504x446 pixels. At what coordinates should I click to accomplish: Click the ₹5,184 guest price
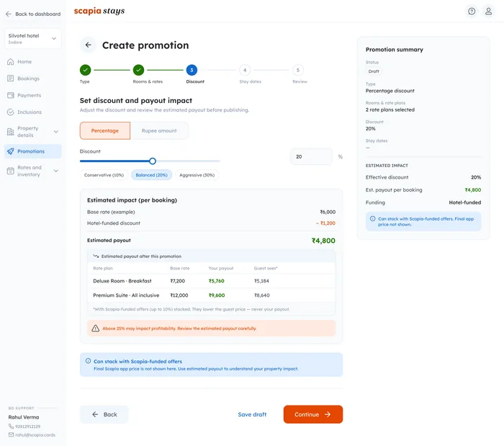(x=261, y=281)
